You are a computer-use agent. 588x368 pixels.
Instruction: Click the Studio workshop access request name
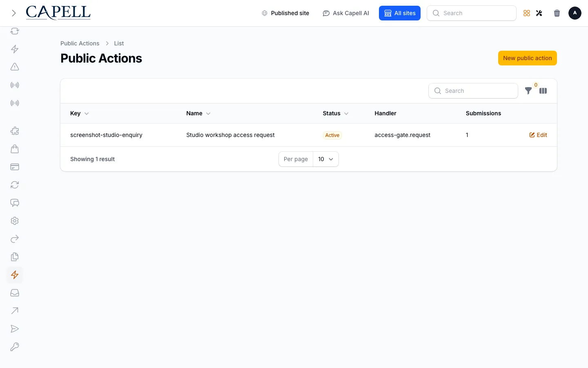click(230, 135)
